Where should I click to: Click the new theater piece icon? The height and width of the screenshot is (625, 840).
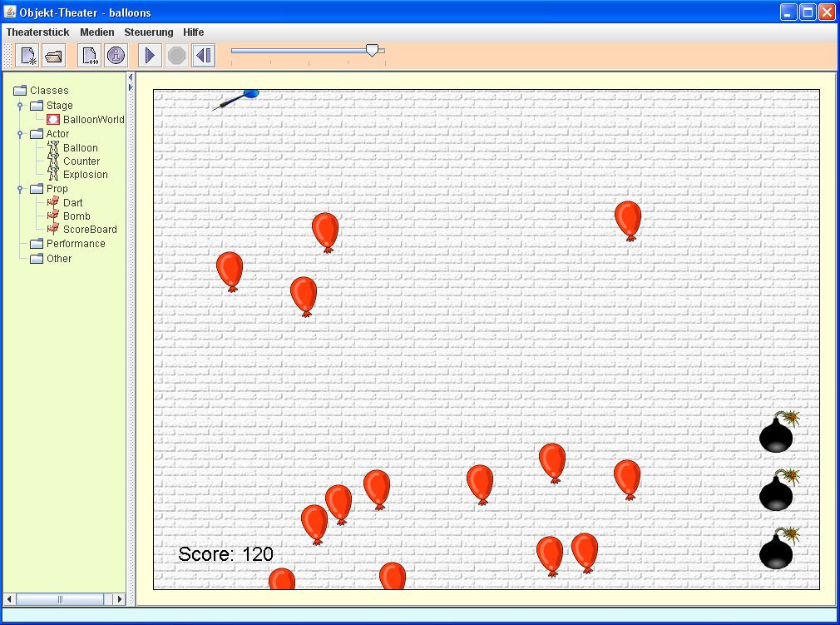click(27, 56)
